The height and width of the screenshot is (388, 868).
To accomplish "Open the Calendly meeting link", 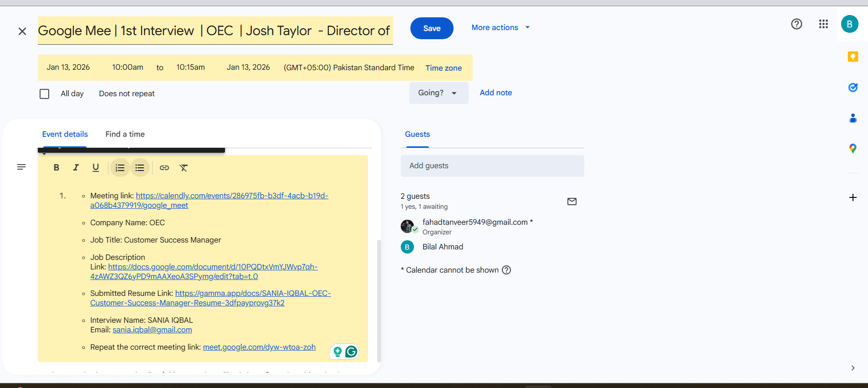I will 232,196.
